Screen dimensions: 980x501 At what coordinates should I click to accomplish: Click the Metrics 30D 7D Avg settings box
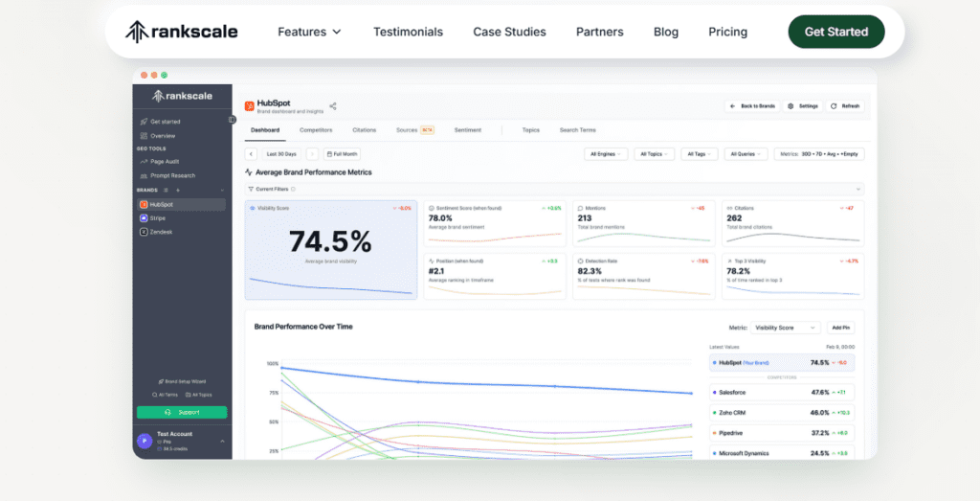click(x=819, y=154)
